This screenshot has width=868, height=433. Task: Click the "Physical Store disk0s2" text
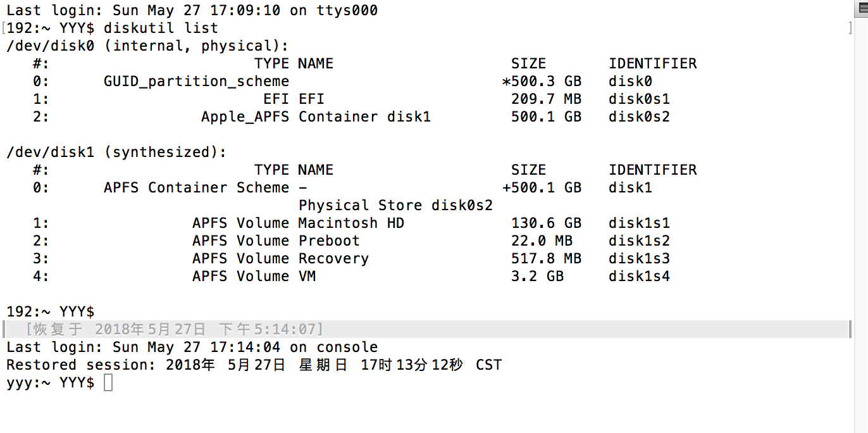[395, 206]
